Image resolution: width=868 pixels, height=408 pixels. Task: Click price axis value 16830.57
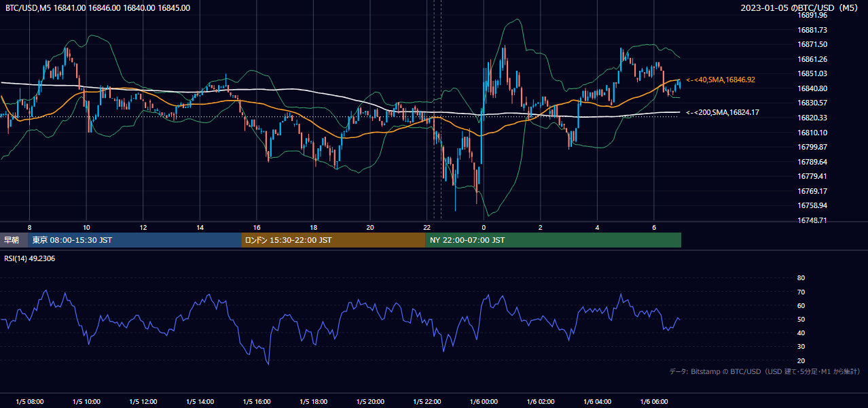coord(812,103)
